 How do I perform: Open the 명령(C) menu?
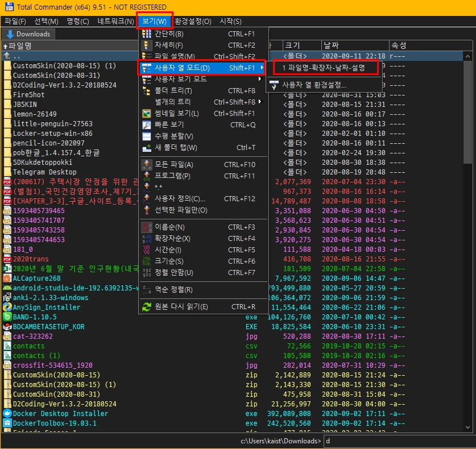click(x=78, y=21)
